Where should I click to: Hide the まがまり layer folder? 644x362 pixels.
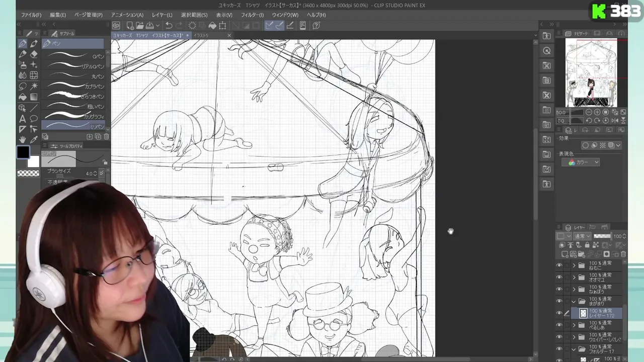click(x=559, y=301)
